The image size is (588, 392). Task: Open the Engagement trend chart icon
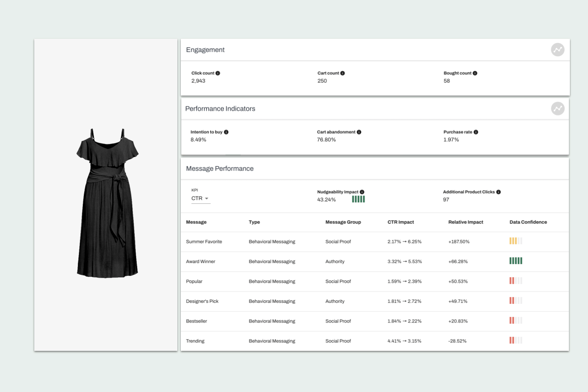[x=558, y=49]
